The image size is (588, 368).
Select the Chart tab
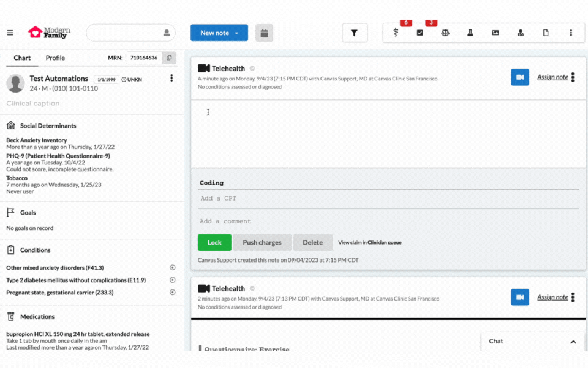tap(22, 58)
